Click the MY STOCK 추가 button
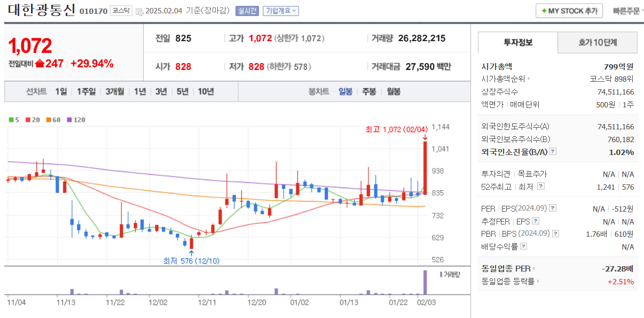This screenshot has width=644, height=318. (569, 11)
